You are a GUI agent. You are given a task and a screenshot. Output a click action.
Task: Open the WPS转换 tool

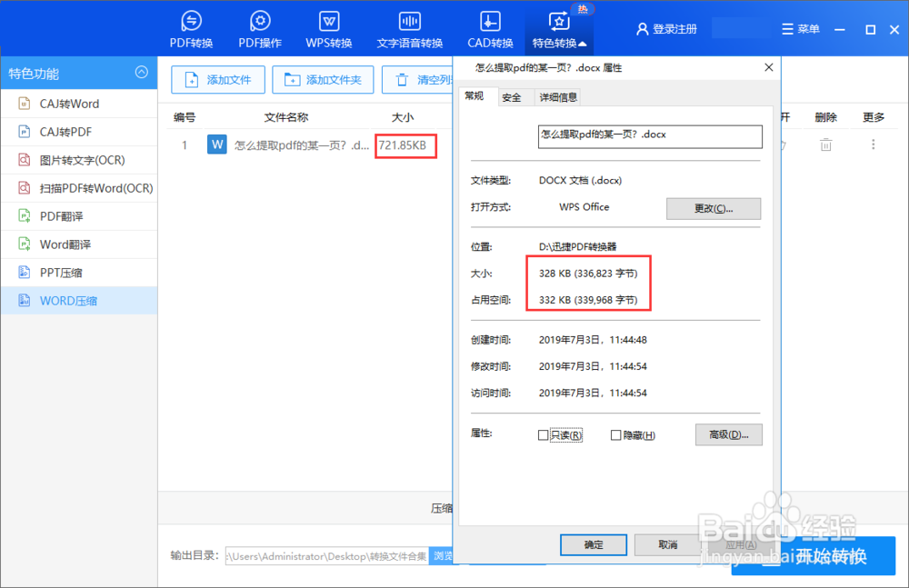(328, 27)
